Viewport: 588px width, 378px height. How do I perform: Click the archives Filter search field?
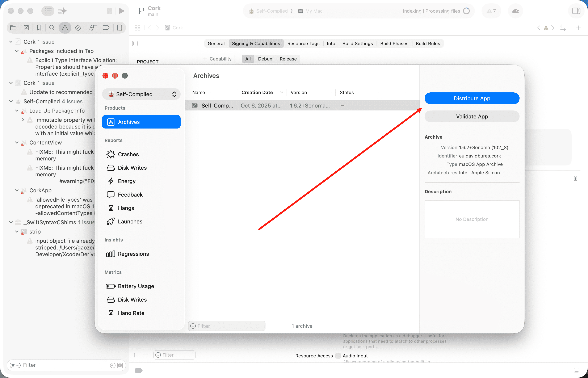coord(226,326)
